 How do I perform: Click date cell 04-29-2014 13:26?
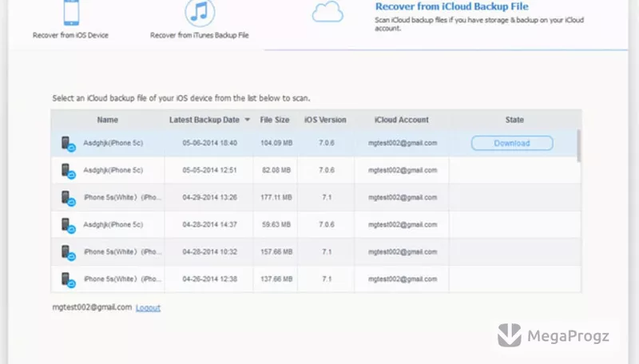coord(209,197)
